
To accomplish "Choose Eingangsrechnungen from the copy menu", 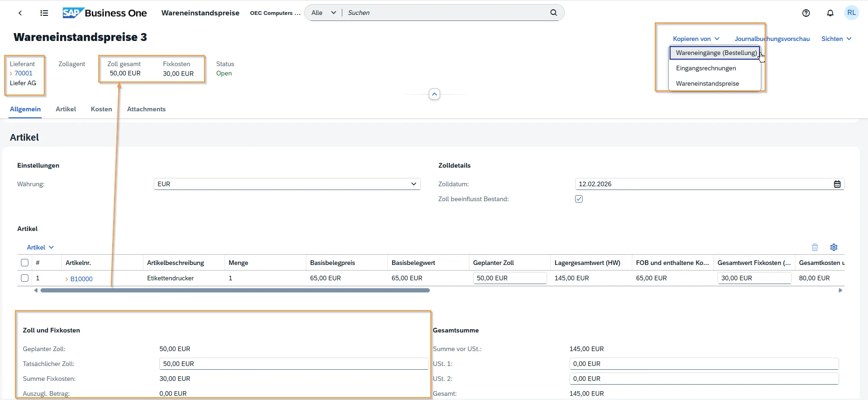I will [x=706, y=68].
